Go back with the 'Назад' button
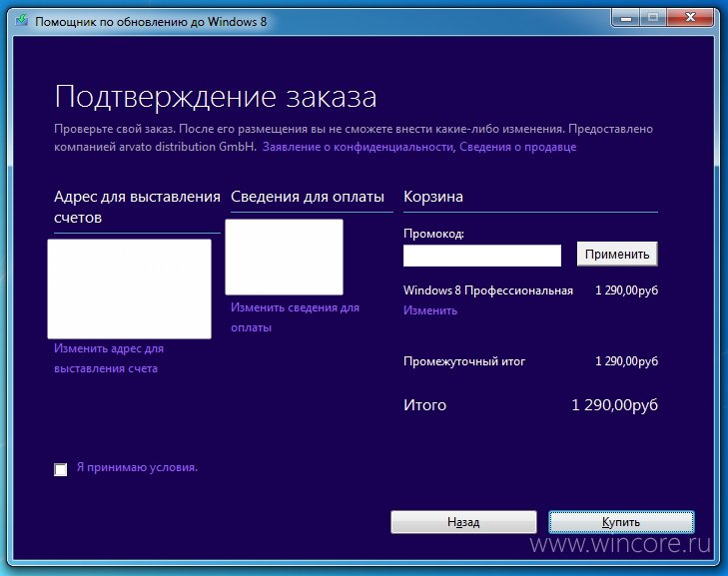The width and height of the screenshot is (728, 576). click(x=463, y=522)
